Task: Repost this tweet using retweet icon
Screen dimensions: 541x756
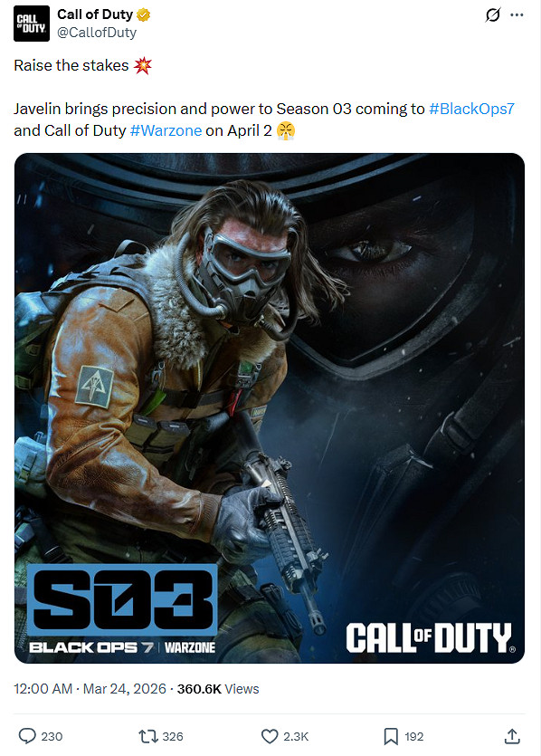Action: tap(147, 736)
